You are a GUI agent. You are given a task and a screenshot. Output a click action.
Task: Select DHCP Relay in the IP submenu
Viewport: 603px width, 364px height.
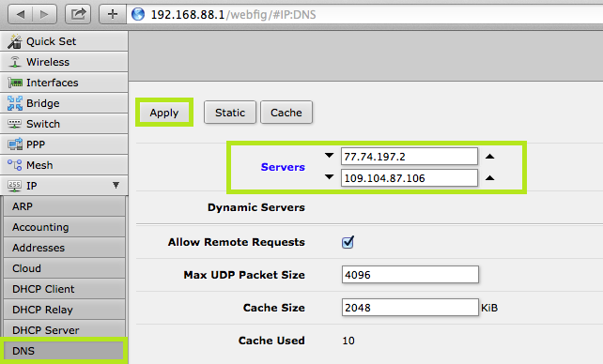pyautogui.click(x=64, y=310)
